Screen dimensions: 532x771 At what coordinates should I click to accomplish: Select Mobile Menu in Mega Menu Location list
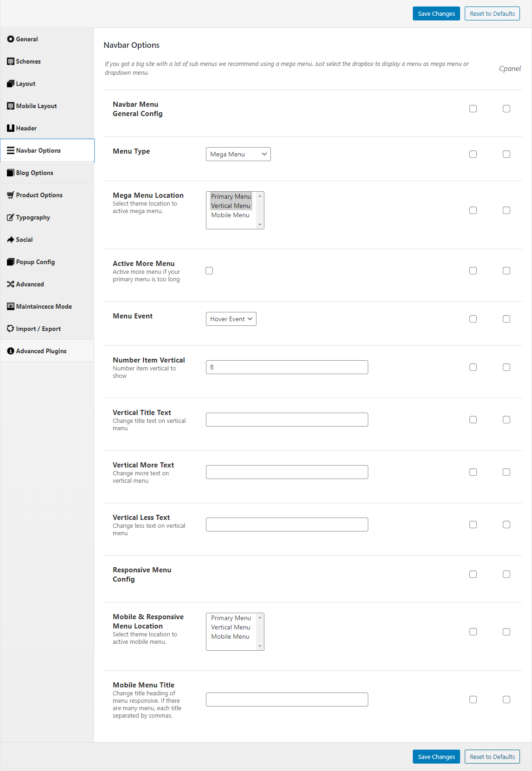[231, 215]
